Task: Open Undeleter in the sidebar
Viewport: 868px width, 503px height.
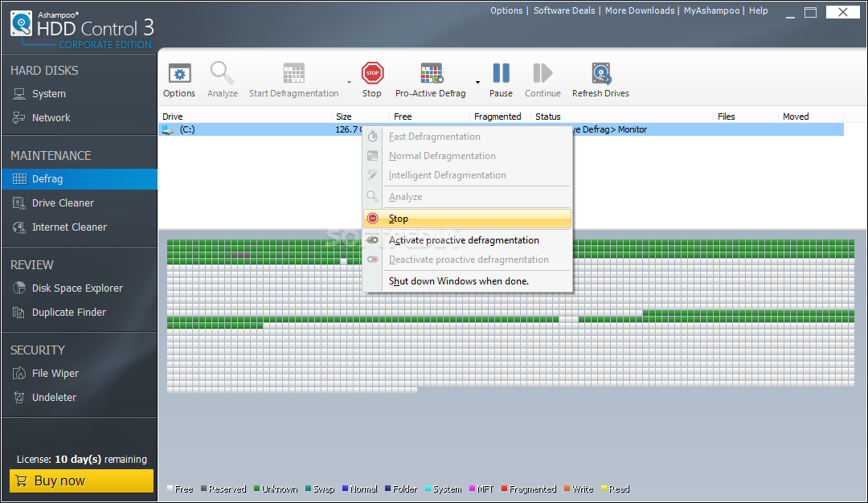Action: [x=80, y=397]
